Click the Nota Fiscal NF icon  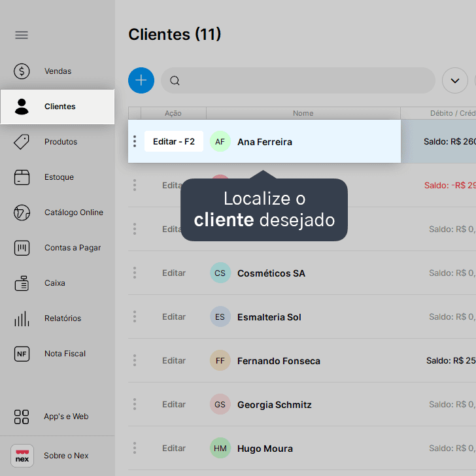point(22,354)
